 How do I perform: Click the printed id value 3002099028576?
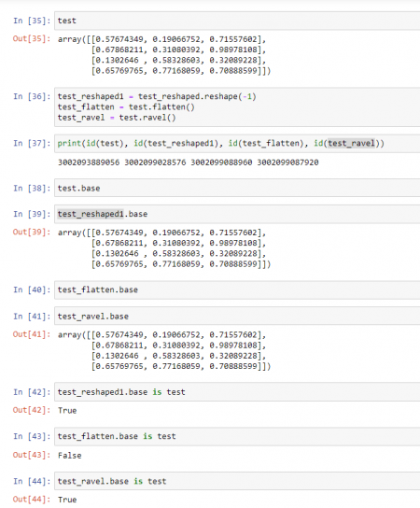coord(155,162)
